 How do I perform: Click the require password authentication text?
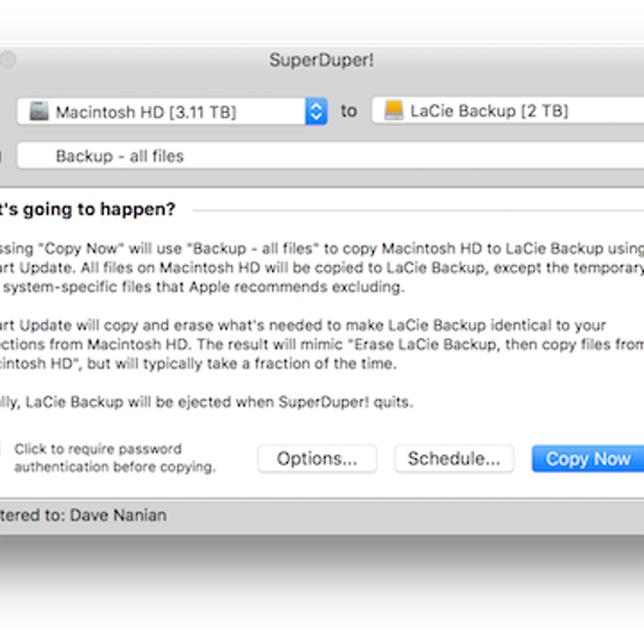(x=114, y=458)
